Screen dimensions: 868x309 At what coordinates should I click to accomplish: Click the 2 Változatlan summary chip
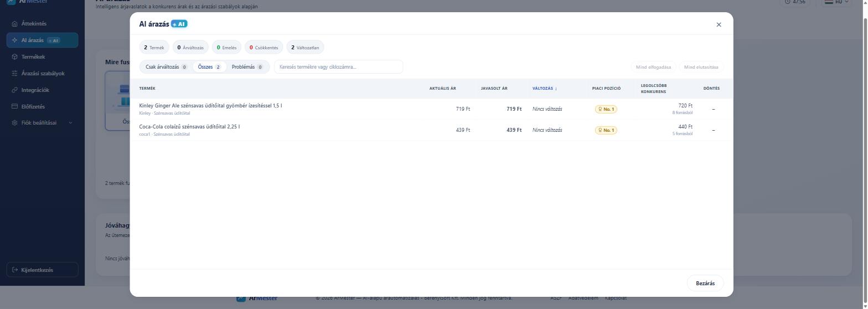pyautogui.click(x=305, y=48)
